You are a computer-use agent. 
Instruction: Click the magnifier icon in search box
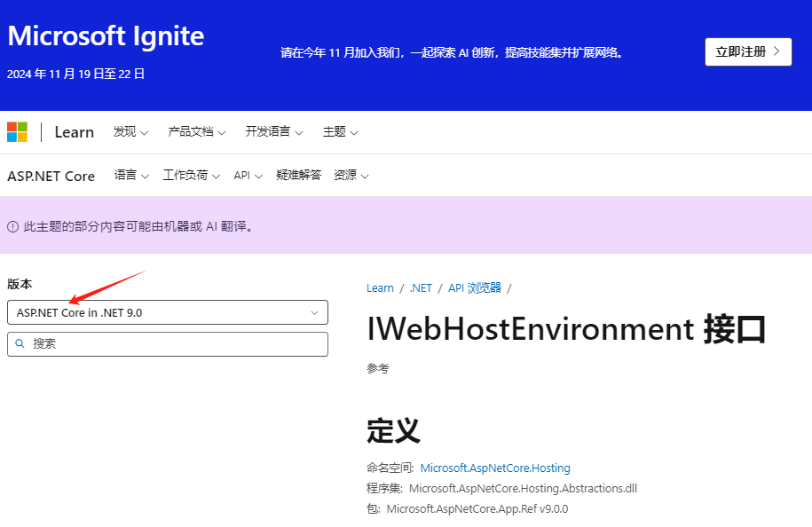tap(20, 343)
